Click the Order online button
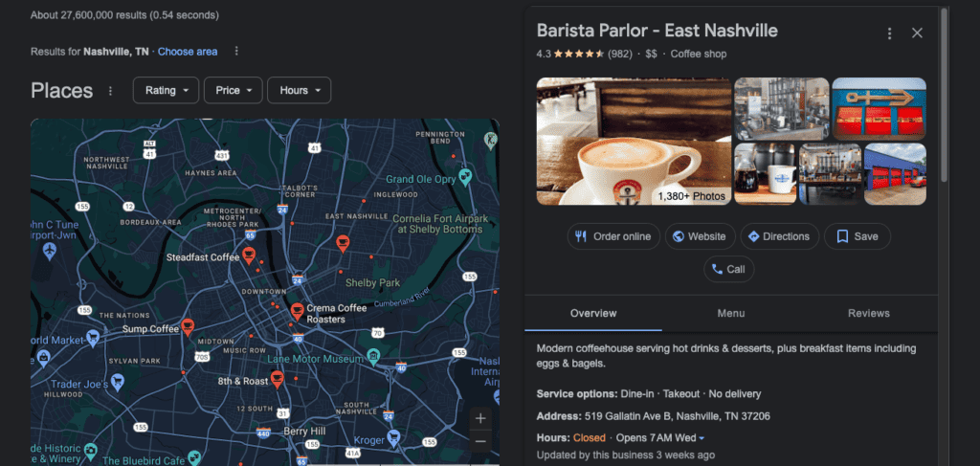 (613, 236)
